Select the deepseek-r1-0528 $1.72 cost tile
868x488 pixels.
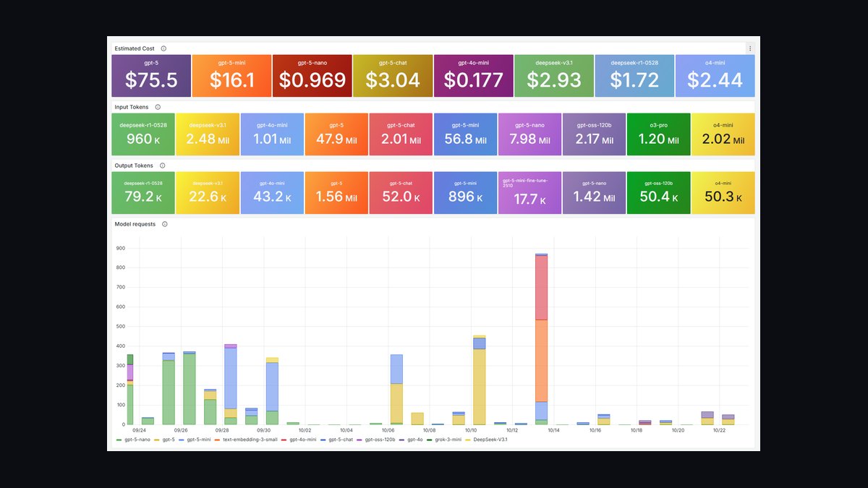[634, 76]
